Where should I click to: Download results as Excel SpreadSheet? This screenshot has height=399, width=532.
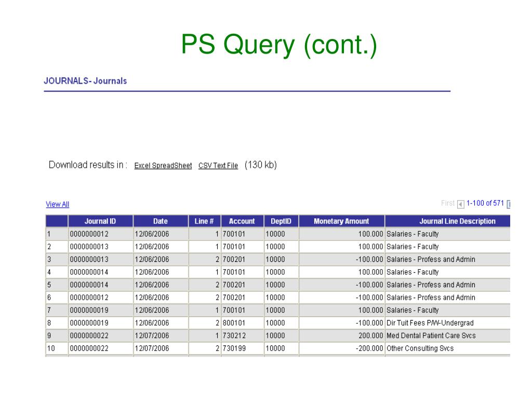(163, 166)
